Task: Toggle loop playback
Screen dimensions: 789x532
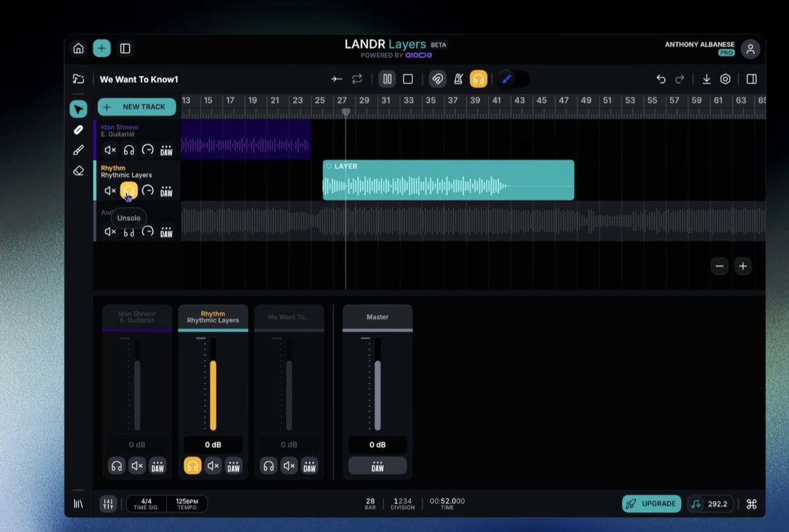Action: (x=357, y=79)
